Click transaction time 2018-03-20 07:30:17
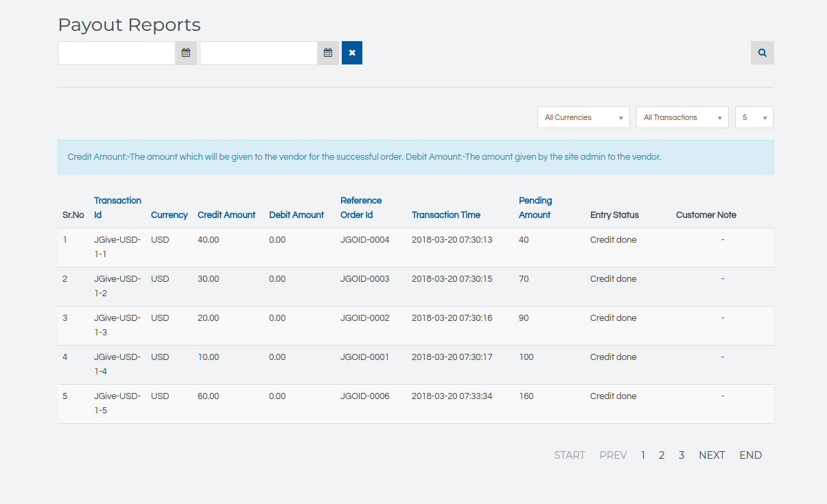 click(x=452, y=357)
